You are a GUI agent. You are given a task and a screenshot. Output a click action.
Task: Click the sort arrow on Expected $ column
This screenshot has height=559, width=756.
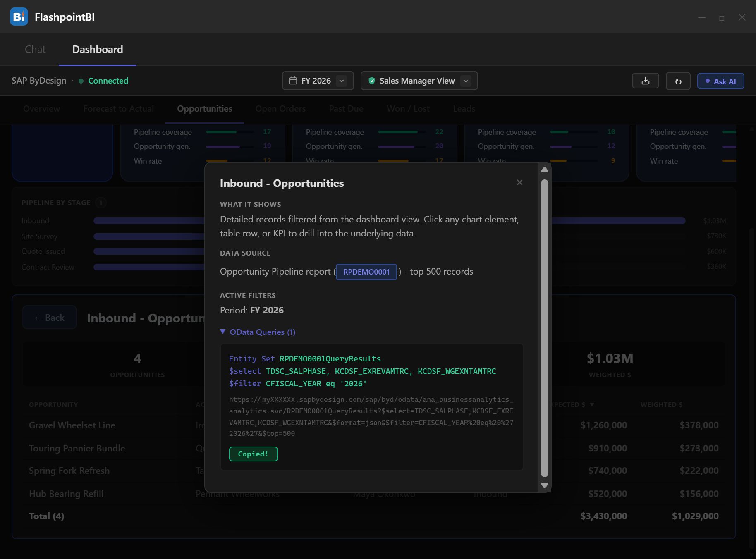592,404
